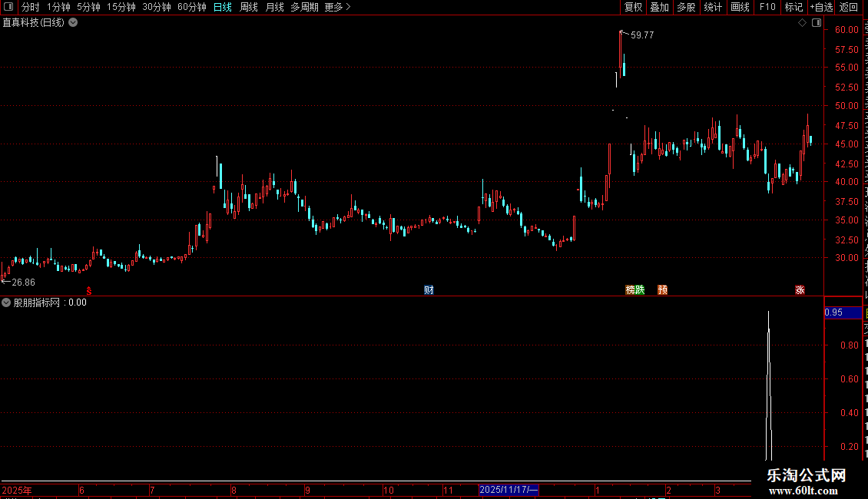Click the 59.77 high price label
This screenshot has height=499, width=868.
[642, 35]
